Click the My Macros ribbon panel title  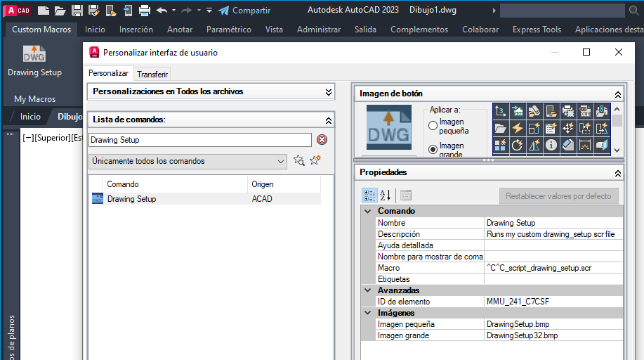(x=34, y=98)
